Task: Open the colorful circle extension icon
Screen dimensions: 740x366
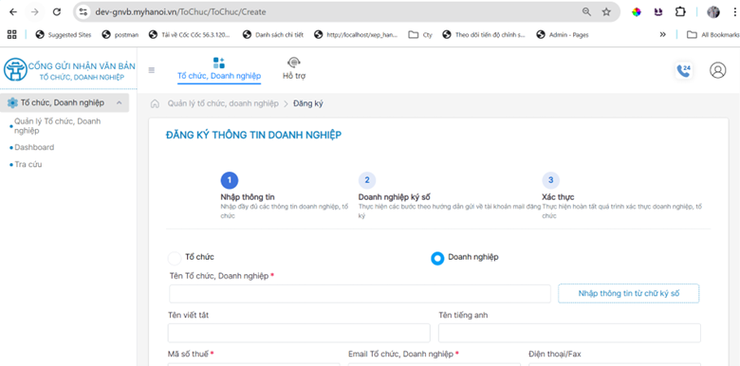Action: click(637, 12)
